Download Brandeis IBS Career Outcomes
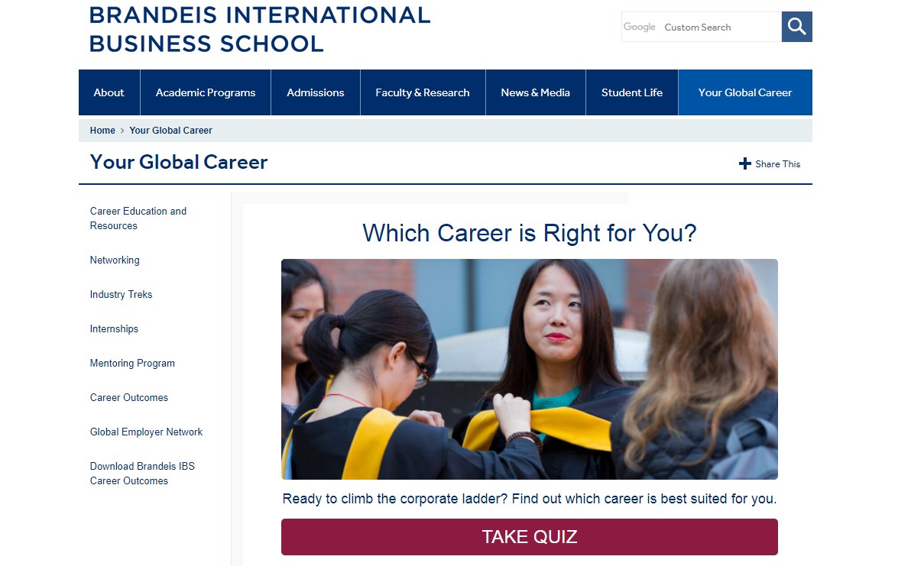The image size is (924, 566). 142,474
